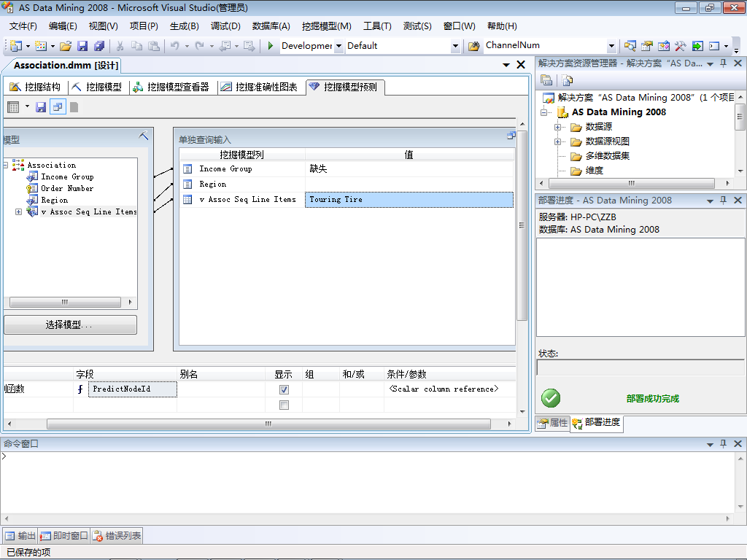Screen dimensions: 747x560
Task: Click the designer horizontal scrollbar thumb
Action: click(268, 424)
